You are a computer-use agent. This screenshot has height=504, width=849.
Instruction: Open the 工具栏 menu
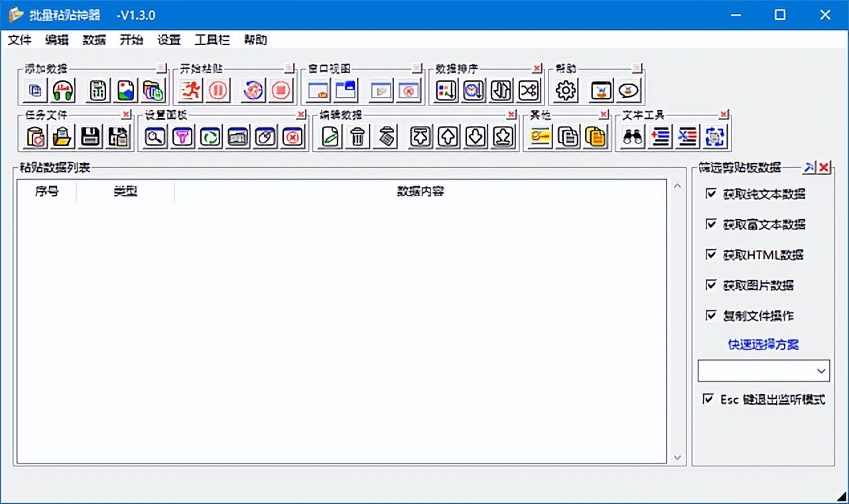(x=212, y=40)
